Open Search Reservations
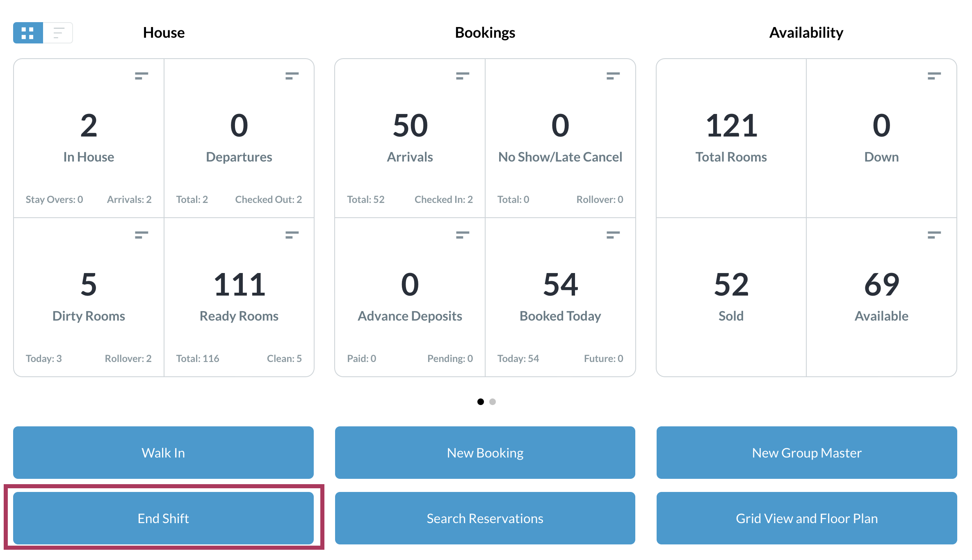Viewport: 972px width, 560px height. coord(485,518)
